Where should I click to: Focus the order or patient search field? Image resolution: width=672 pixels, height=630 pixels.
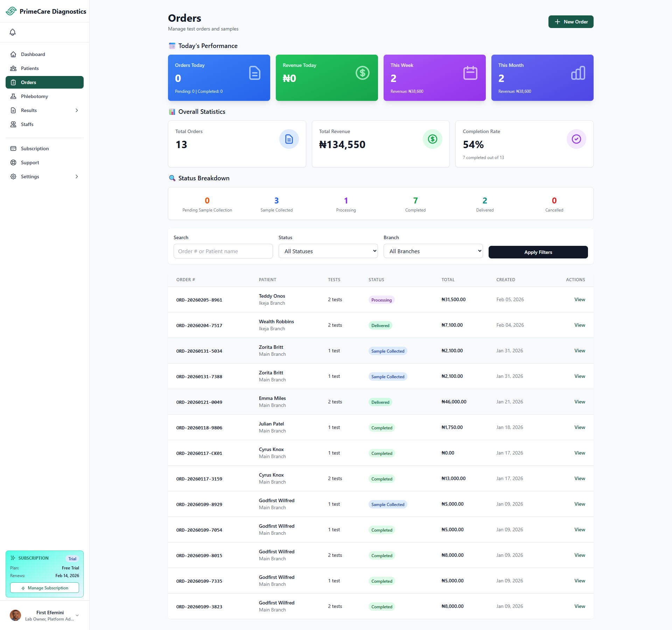point(223,251)
